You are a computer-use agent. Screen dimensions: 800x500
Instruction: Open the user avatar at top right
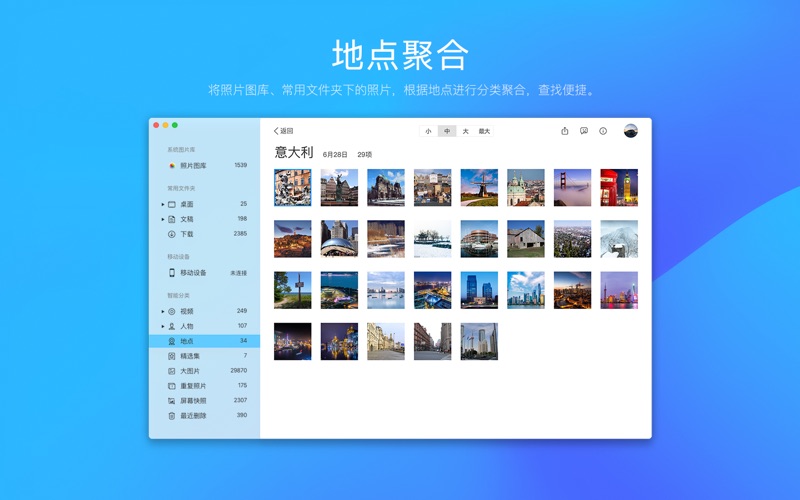[630, 131]
